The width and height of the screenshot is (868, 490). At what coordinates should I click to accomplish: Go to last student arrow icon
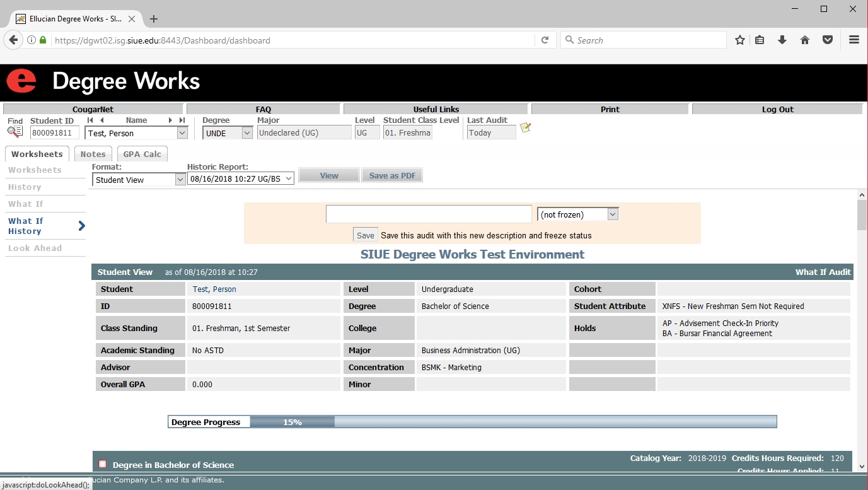pyautogui.click(x=182, y=120)
